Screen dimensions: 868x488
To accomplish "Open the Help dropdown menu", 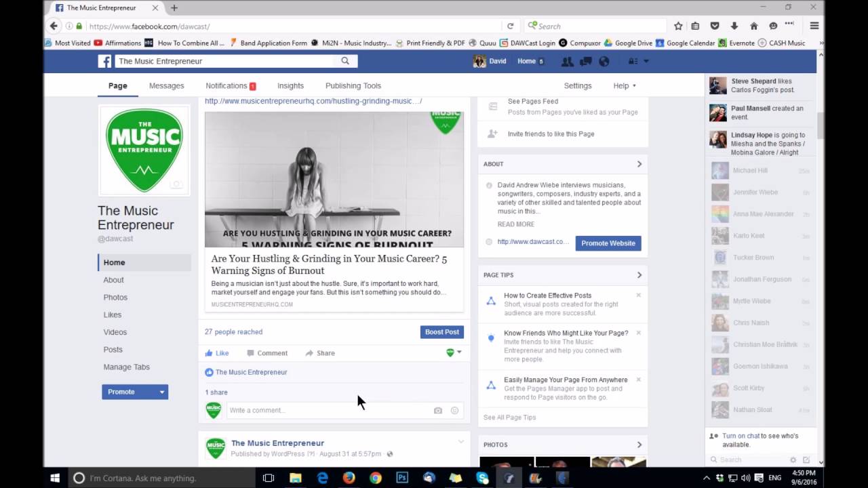I will [x=623, y=85].
